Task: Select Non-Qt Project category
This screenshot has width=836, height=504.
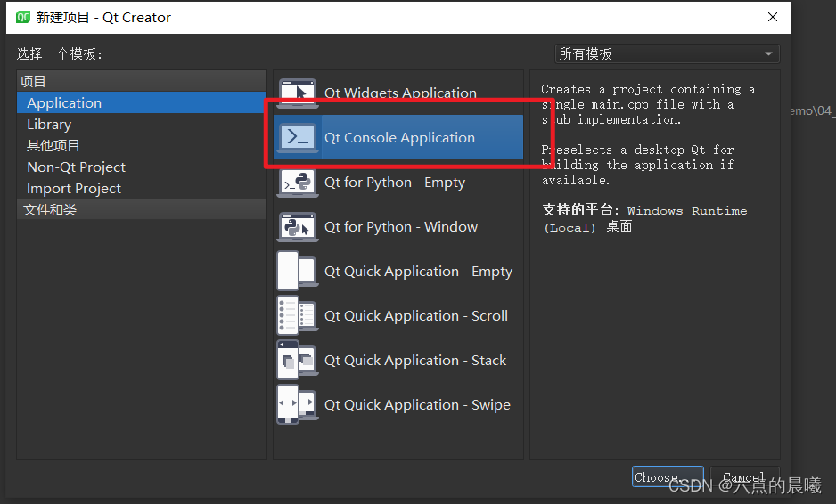Action: click(x=142, y=167)
